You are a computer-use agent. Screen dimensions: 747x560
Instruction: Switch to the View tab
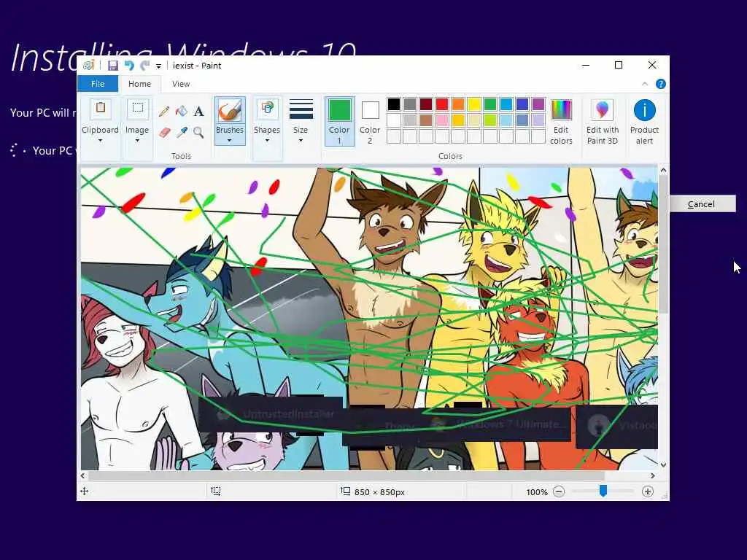[181, 84]
